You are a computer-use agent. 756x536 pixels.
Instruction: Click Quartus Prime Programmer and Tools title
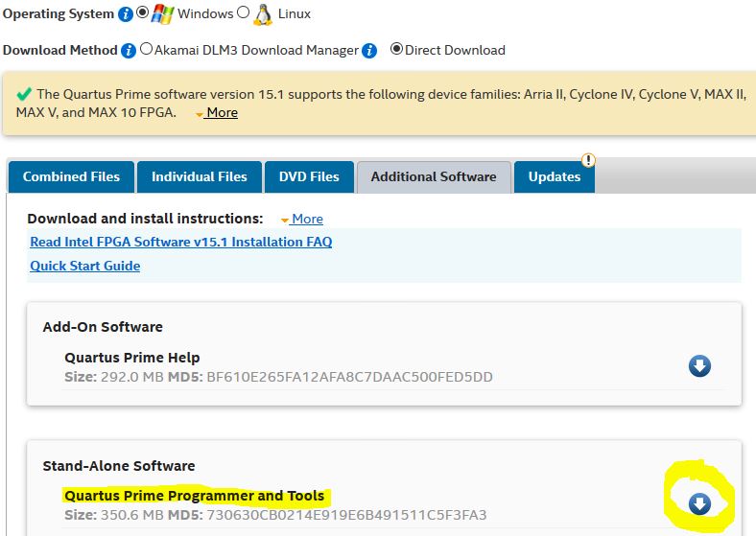click(195, 496)
